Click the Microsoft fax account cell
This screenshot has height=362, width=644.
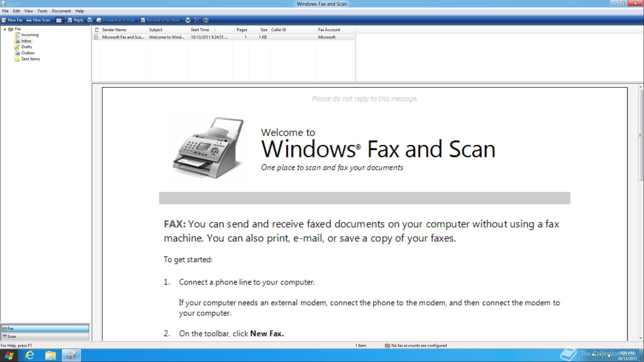pos(327,37)
